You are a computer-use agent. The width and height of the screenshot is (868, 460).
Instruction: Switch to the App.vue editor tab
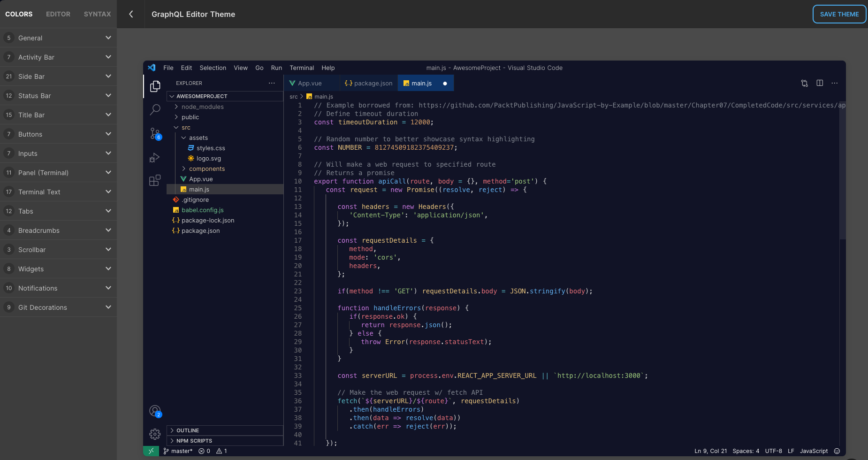coord(312,84)
